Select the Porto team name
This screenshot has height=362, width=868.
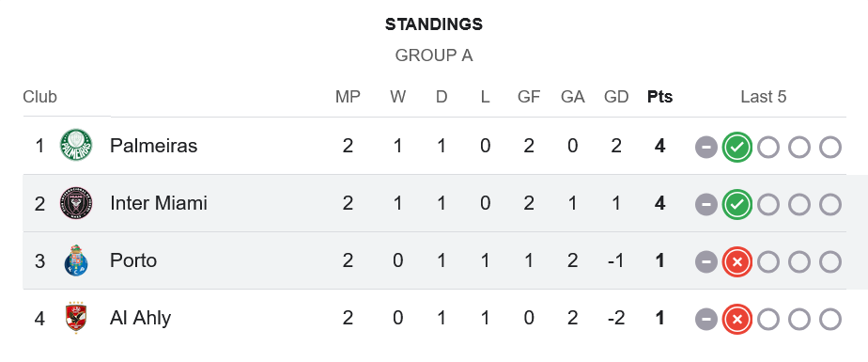(133, 260)
